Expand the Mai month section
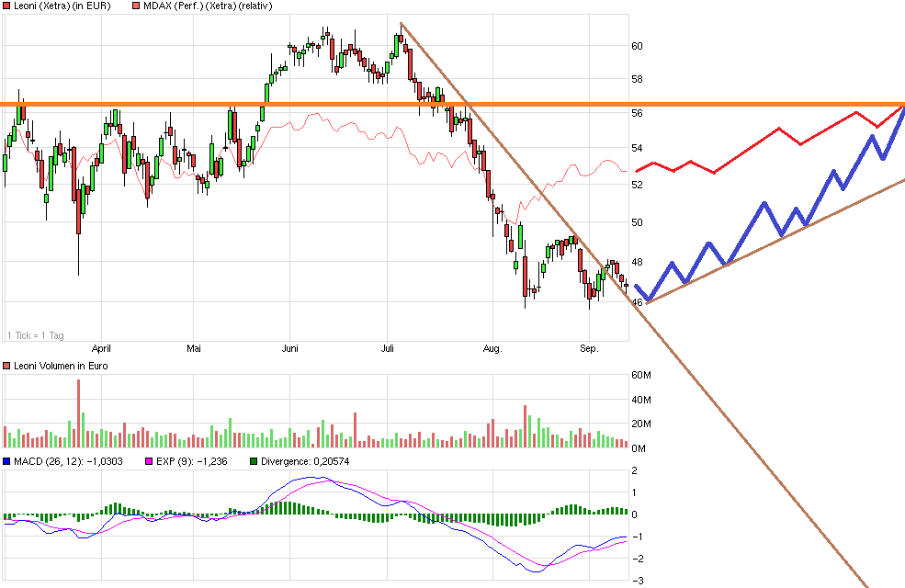Viewport: 905px width, 588px height. pyautogui.click(x=194, y=348)
